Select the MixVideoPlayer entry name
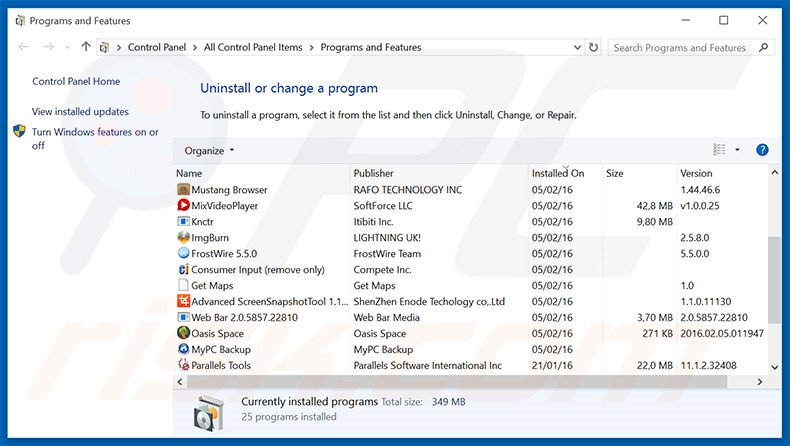Viewport: 790px width, 446px height. [x=225, y=206]
